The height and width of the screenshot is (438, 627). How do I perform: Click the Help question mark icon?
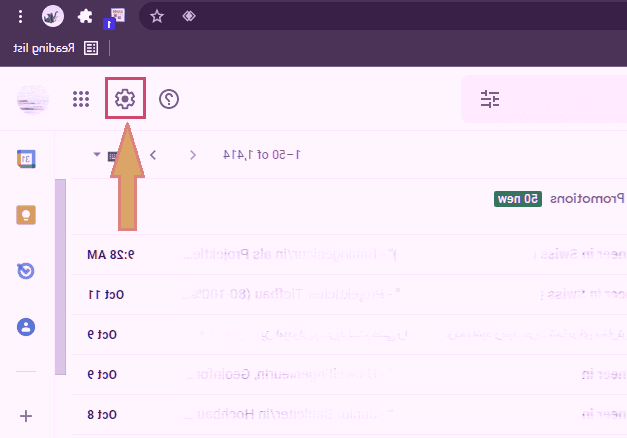click(169, 99)
